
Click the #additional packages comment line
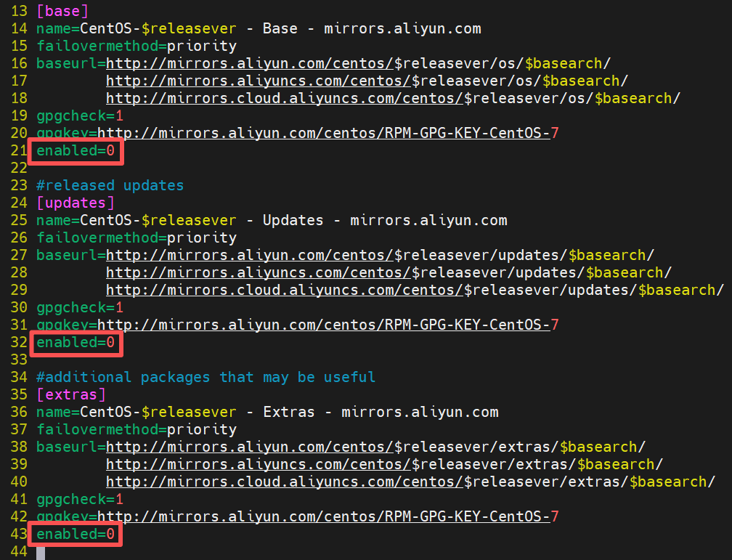(206, 377)
